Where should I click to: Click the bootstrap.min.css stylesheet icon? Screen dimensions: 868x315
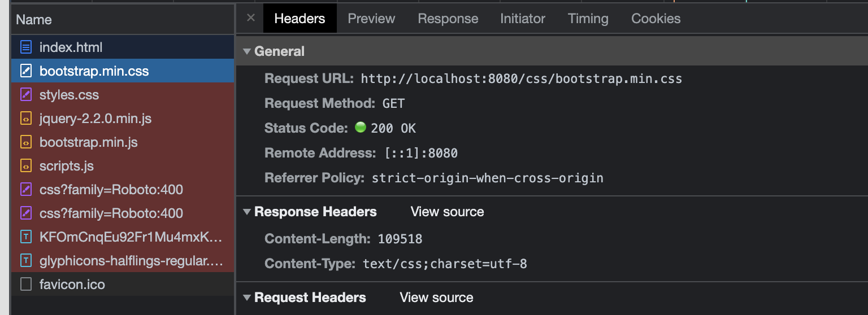25,71
